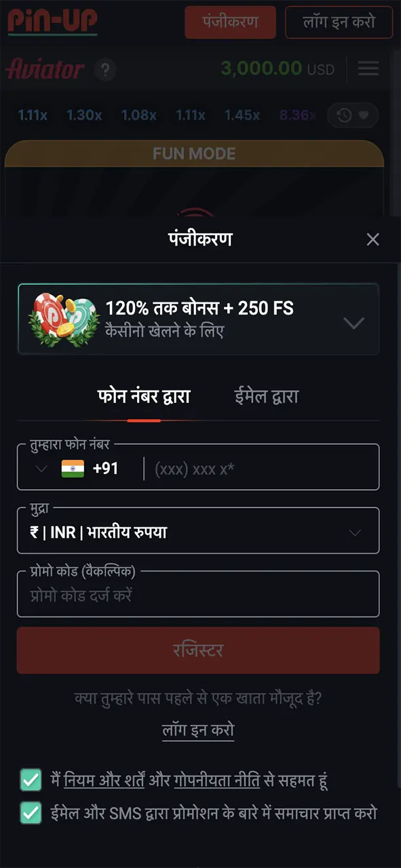The width and height of the screenshot is (401, 868).
Task: Open the hamburger menu icon
Action: pos(368,68)
